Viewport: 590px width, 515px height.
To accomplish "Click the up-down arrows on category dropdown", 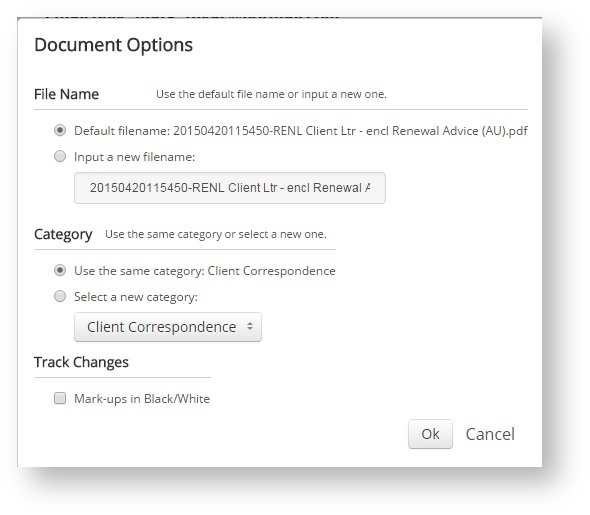I will point(250,327).
